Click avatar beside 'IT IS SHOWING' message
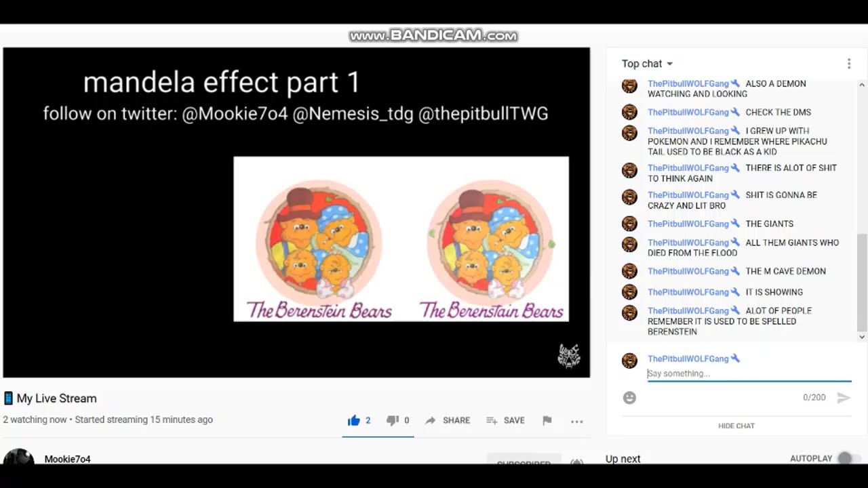868x488 pixels. (629, 291)
